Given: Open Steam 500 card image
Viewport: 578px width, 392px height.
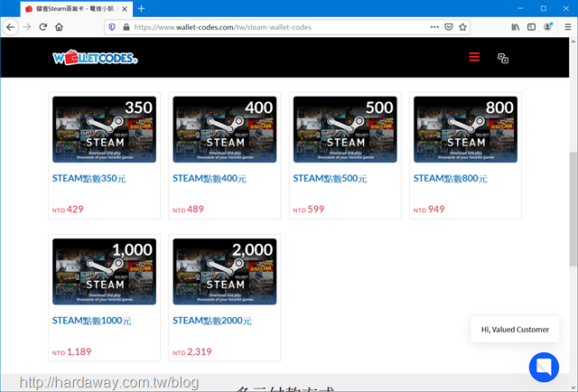Looking at the screenshot, I should click(345, 129).
